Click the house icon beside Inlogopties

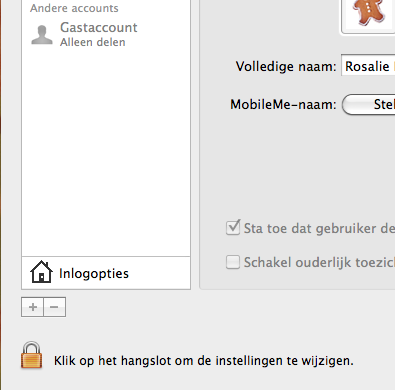41,272
